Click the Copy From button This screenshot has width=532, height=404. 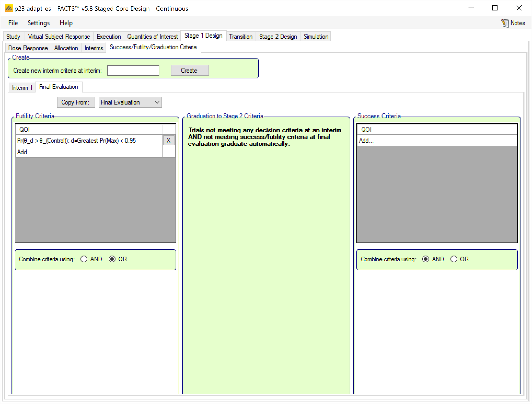pos(76,102)
